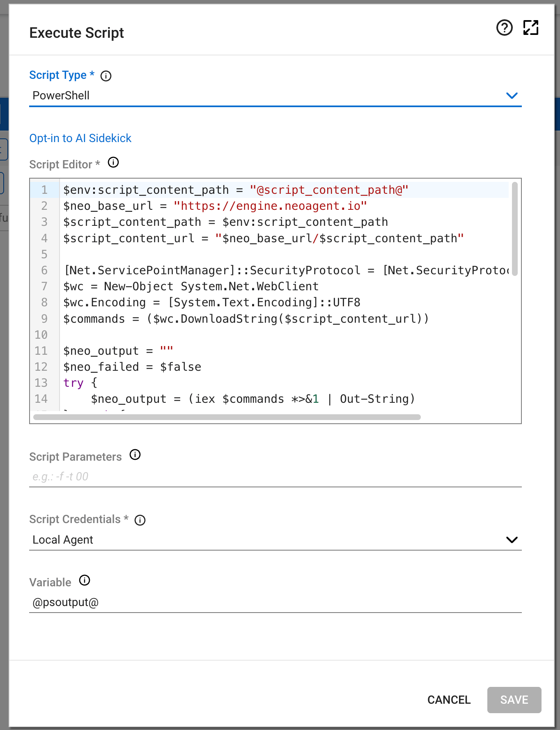Click the $neo_output = "" line
Viewport: 560px width, 730px height.
coord(118,351)
